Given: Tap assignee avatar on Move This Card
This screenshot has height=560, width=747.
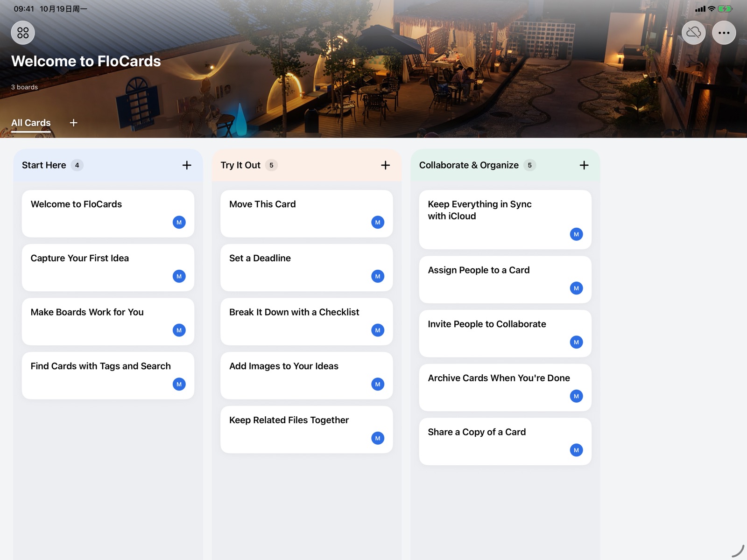Looking at the screenshot, I should pos(378,222).
